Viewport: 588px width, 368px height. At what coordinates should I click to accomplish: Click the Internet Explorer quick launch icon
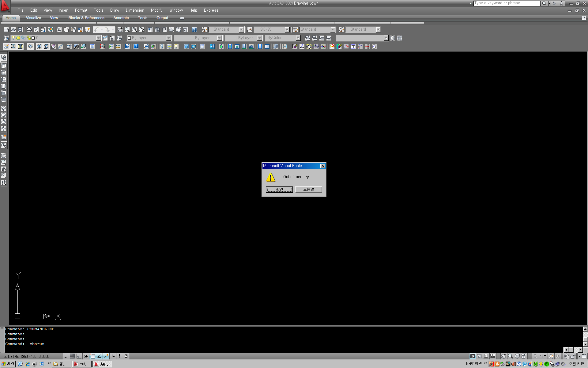(x=28, y=364)
